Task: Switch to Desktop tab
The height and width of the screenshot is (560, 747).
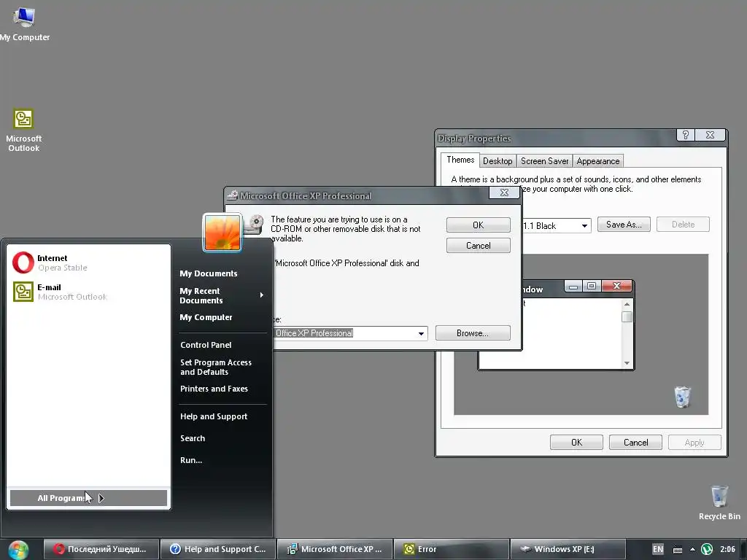Action: point(498,161)
